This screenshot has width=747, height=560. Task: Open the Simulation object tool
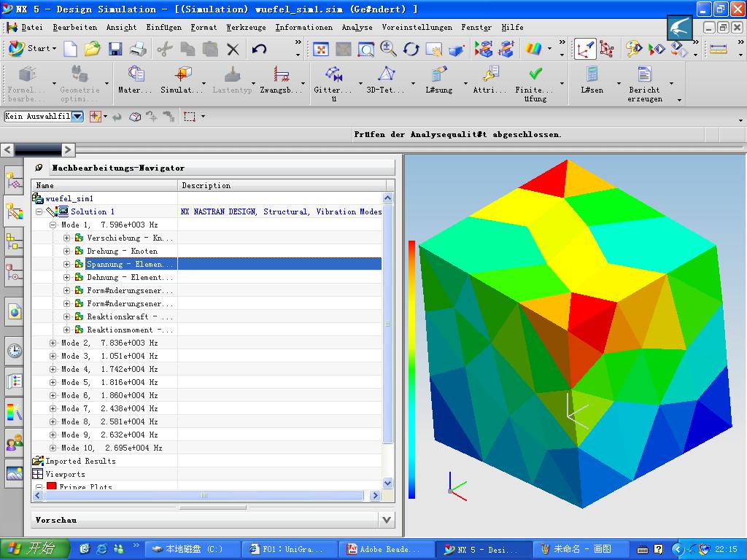(182, 81)
